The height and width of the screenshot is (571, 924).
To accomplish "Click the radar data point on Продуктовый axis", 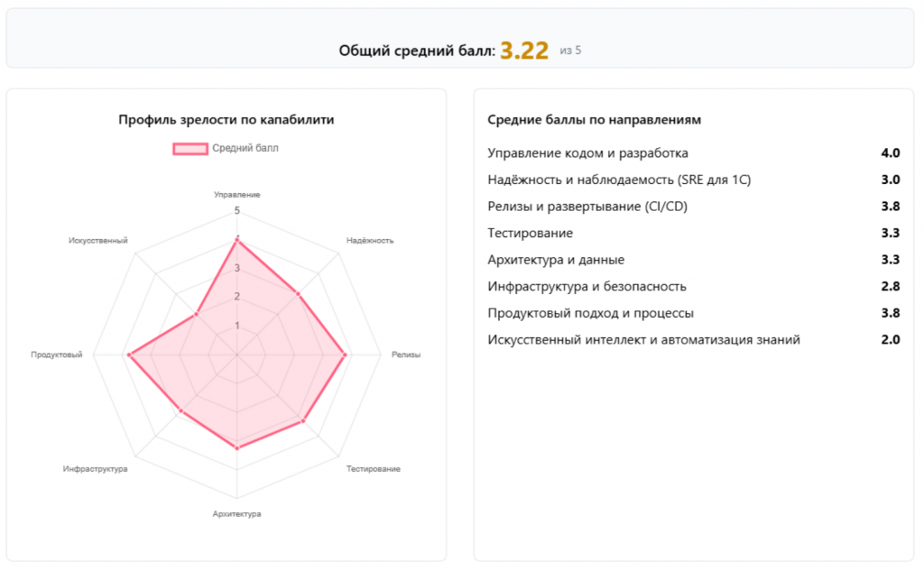I will coord(129,355).
